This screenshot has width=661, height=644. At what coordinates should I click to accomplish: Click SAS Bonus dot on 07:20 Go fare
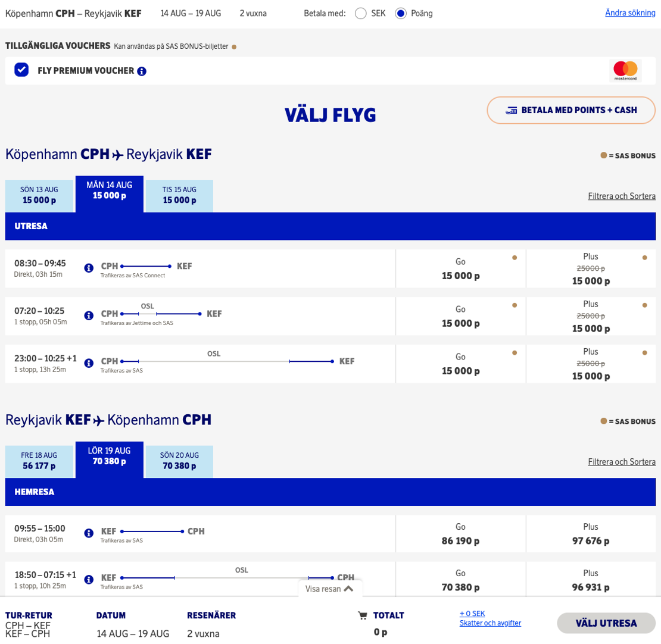point(515,305)
